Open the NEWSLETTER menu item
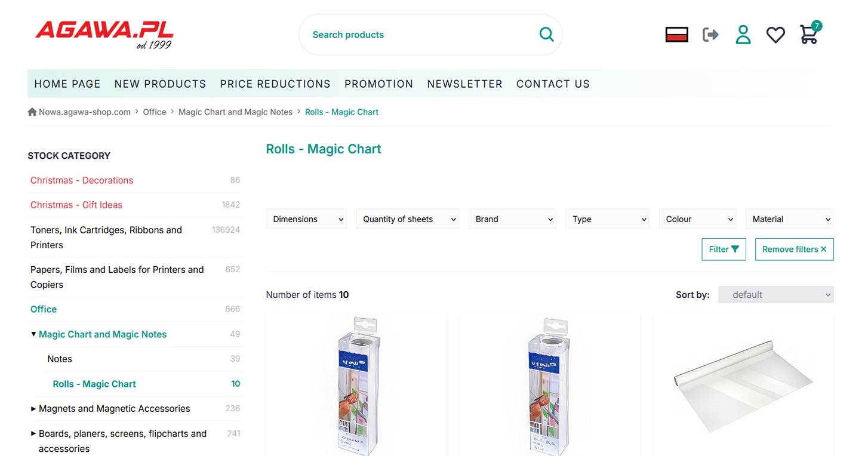This screenshot has height=456, width=868. click(x=464, y=84)
